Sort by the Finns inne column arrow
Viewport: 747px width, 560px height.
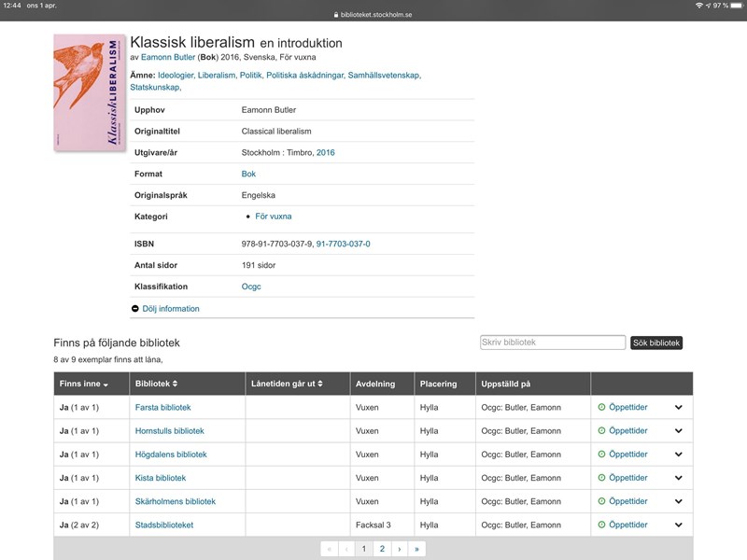click(x=106, y=385)
